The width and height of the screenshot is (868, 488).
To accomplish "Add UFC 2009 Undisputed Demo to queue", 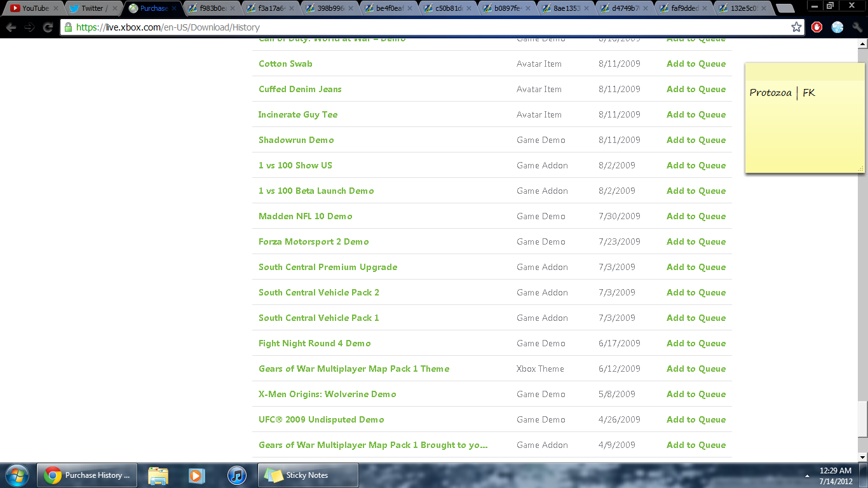I will point(696,419).
